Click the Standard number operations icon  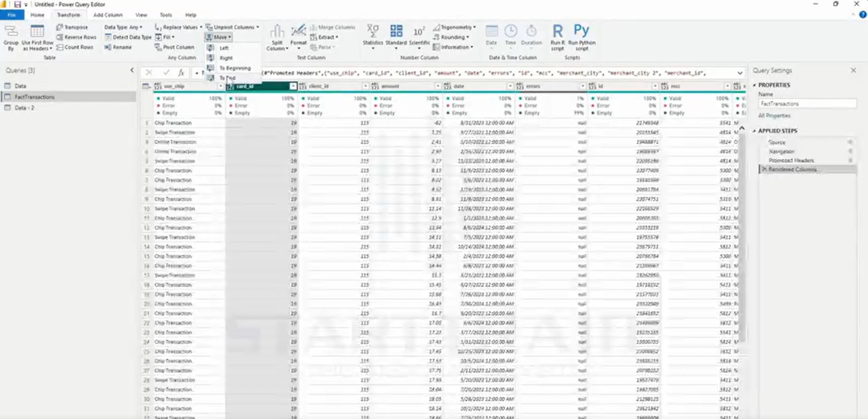[x=396, y=31]
